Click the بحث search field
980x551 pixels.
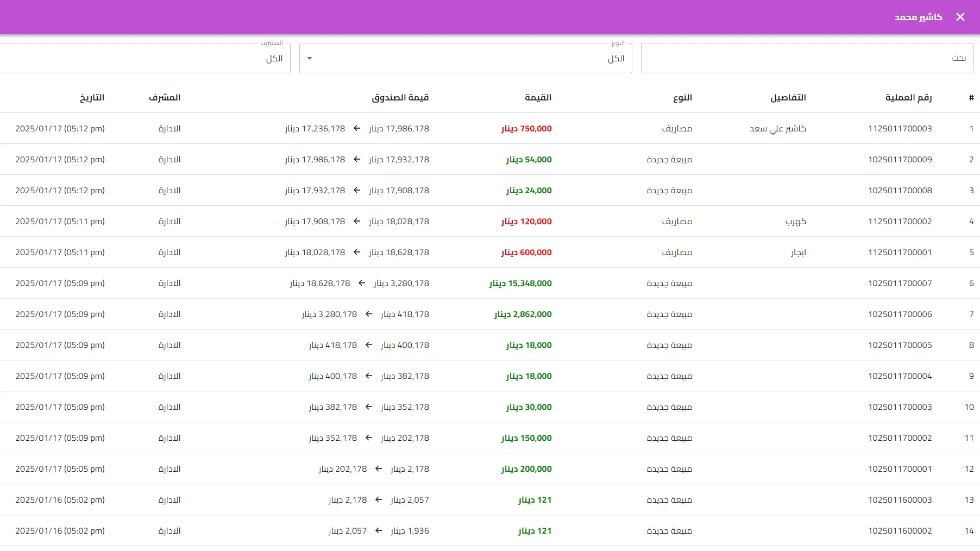[x=807, y=58]
